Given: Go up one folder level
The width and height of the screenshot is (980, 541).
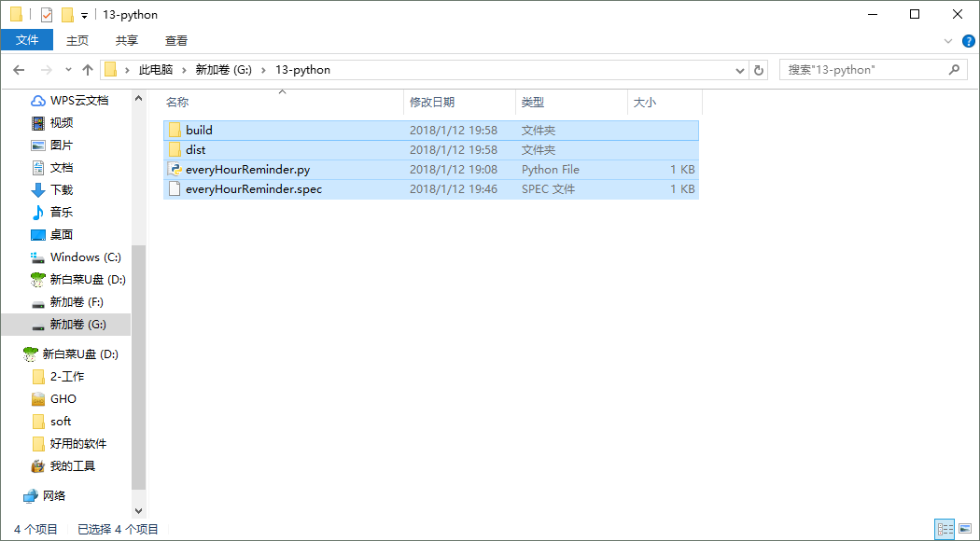Looking at the screenshot, I should [88, 70].
